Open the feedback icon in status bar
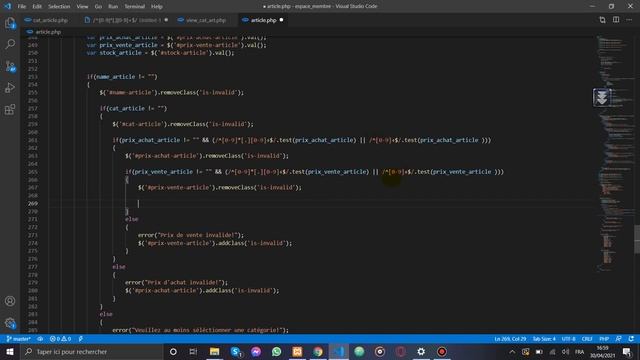The image size is (640, 360). point(618,339)
